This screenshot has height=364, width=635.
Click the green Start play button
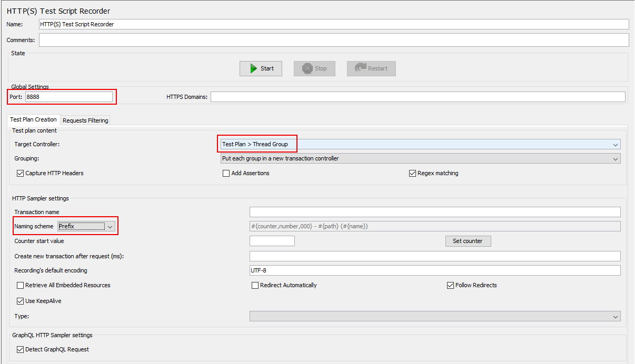pyautogui.click(x=261, y=68)
